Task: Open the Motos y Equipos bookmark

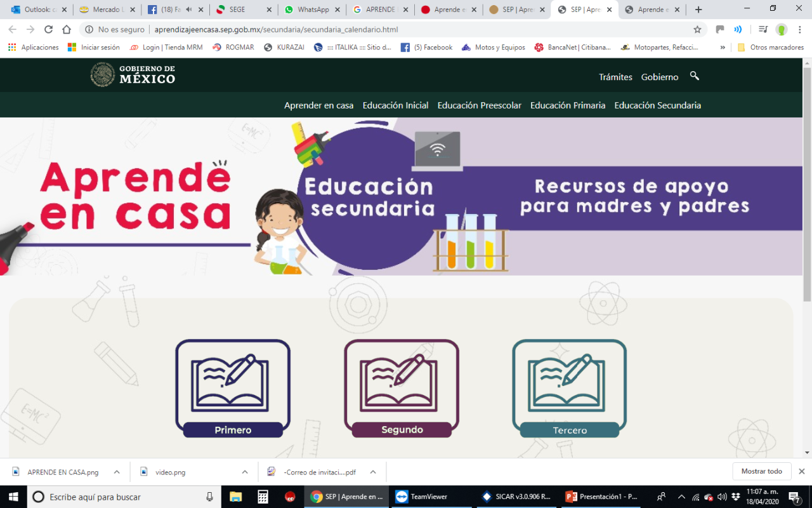Action: pyautogui.click(x=494, y=47)
